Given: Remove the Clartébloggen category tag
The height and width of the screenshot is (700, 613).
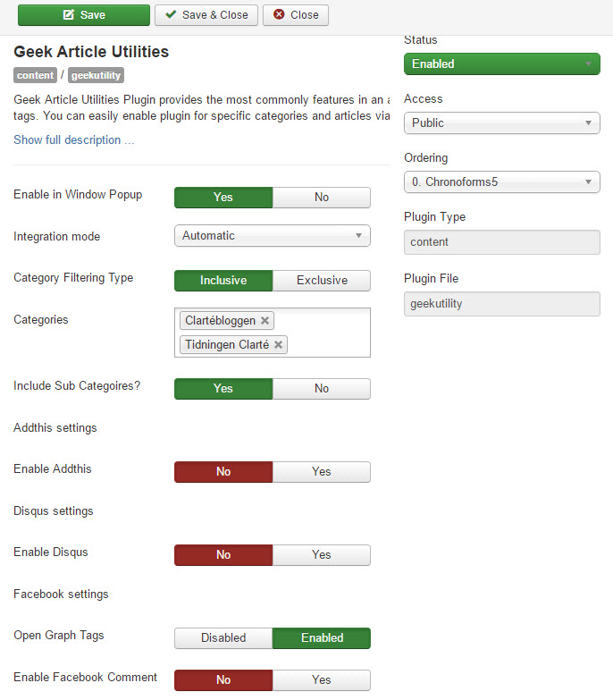Looking at the screenshot, I should [x=265, y=321].
